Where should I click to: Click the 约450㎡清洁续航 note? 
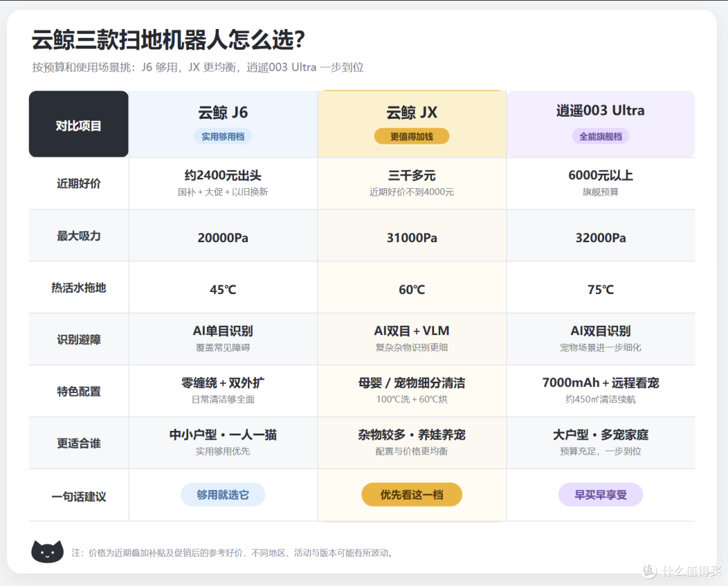click(x=601, y=399)
